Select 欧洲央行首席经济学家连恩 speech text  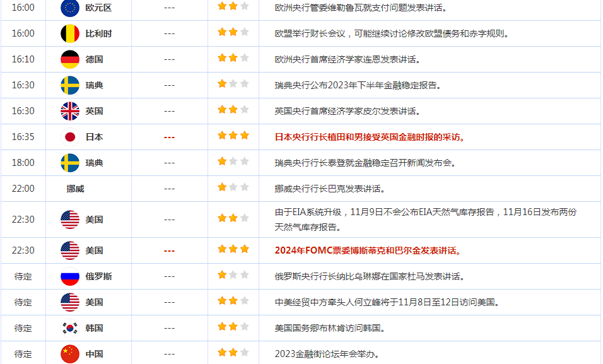348,59
